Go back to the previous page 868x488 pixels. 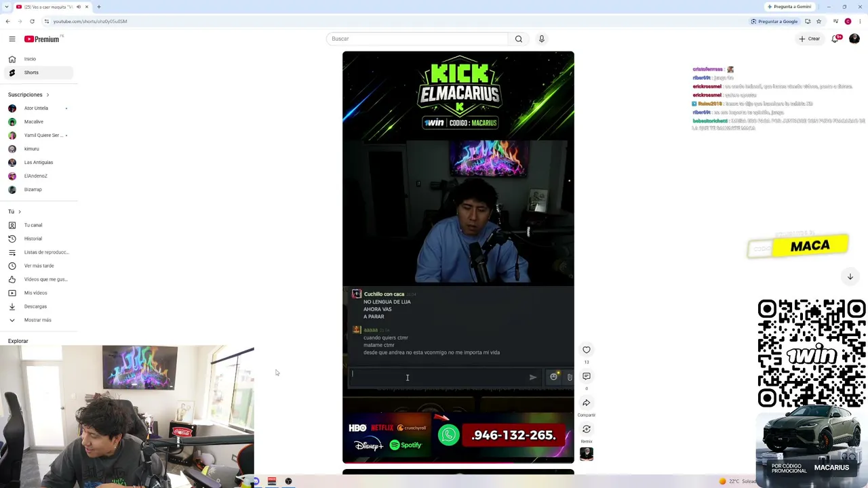[x=7, y=21]
